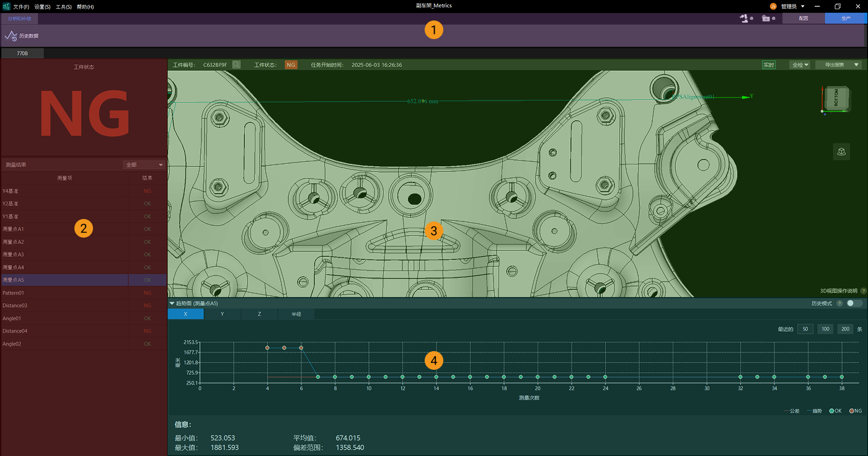Click the help question mark beside 历史模式
The height and width of the screenshot is (456, 868).
pyautogui.click(x=839, y=303)
